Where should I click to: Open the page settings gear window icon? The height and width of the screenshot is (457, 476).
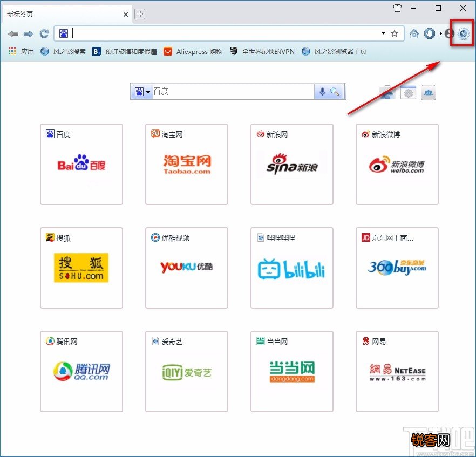pos(409,93)
